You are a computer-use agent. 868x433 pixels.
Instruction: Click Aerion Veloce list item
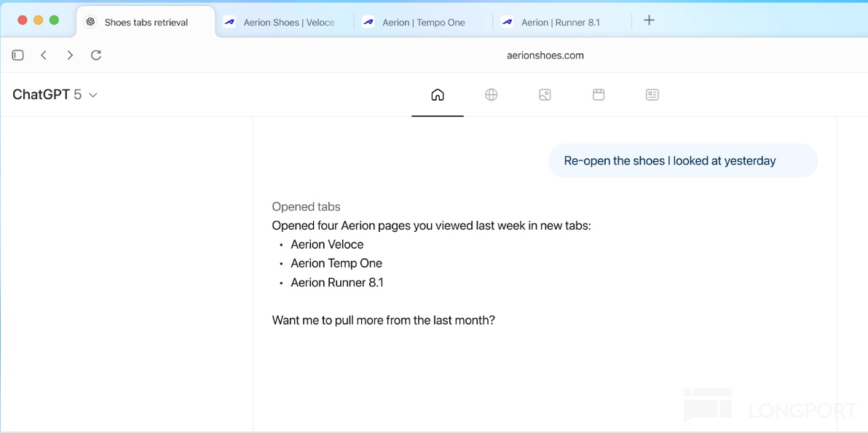327,245
